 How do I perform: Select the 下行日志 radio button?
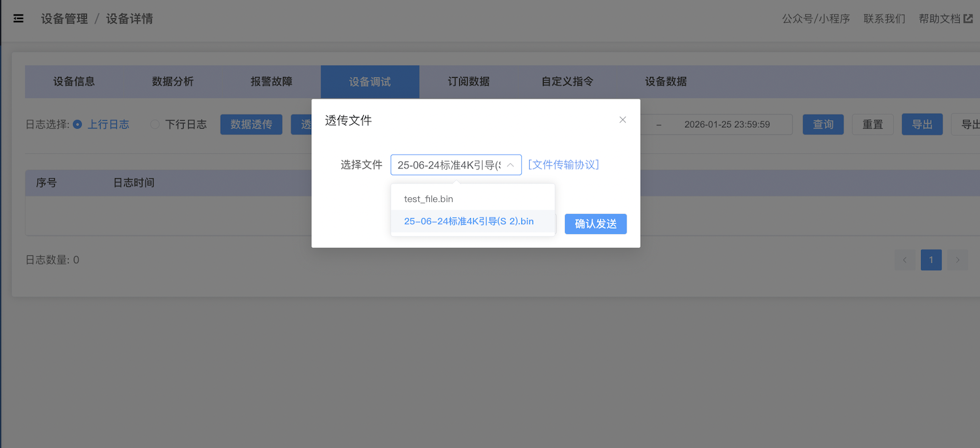tap(155, 124)
